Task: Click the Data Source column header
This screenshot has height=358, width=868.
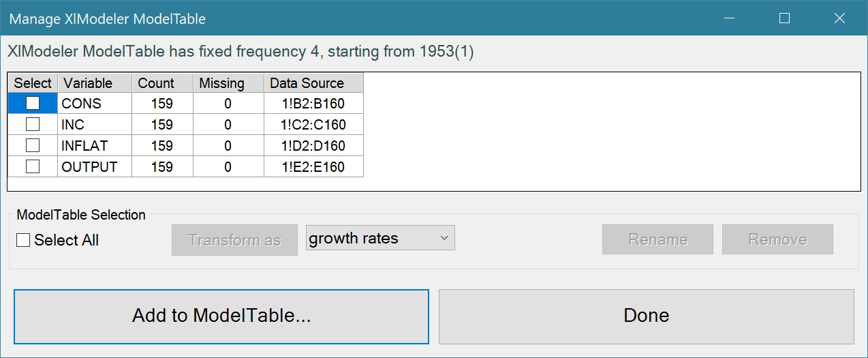Action: coord(314,83)
